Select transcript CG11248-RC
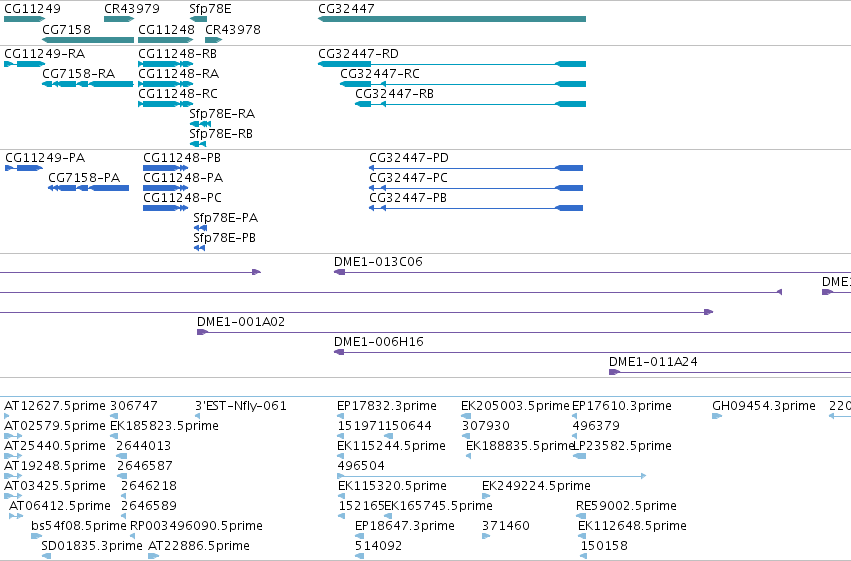 166,104
